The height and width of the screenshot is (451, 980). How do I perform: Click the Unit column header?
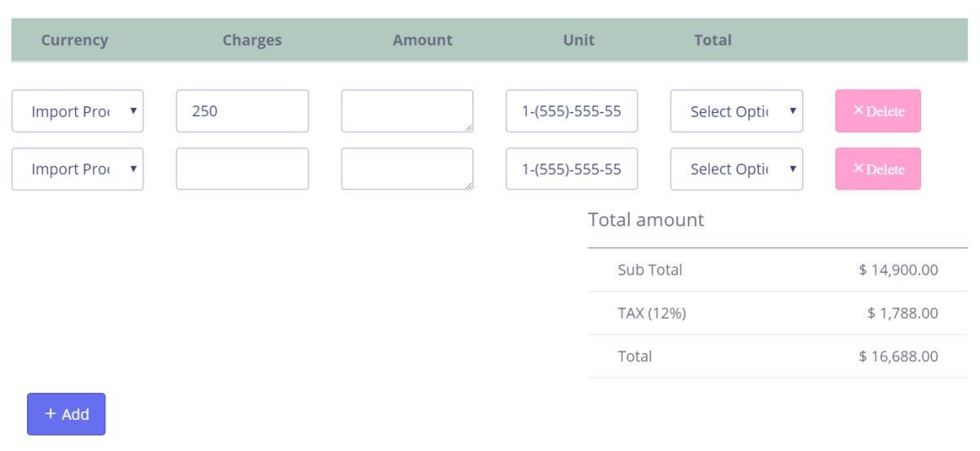[x=578, y=40]
